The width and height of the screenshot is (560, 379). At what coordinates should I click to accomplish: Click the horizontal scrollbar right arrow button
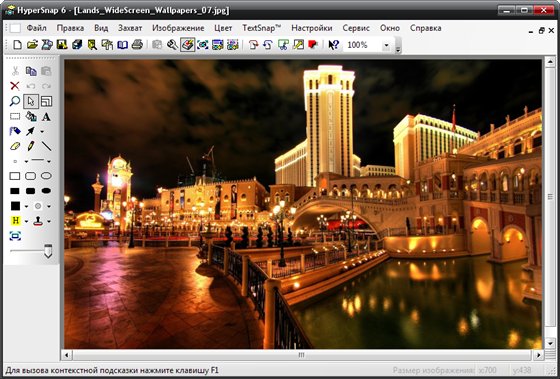click(538, 355)
